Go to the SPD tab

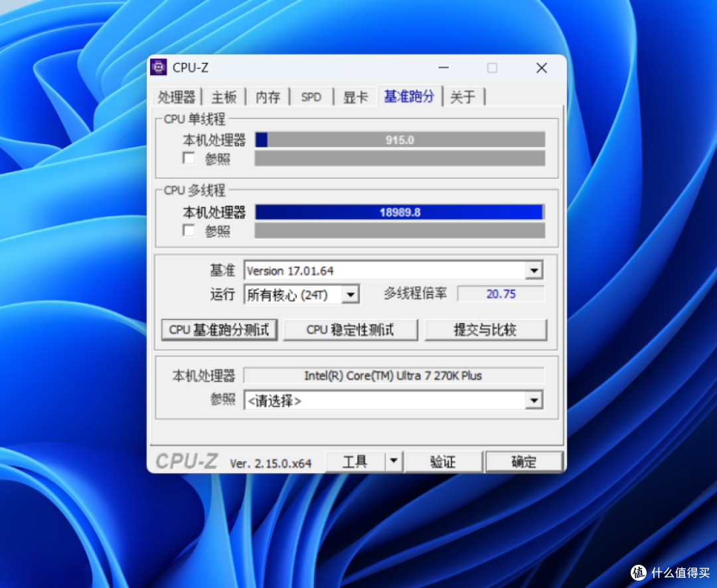(x=311, y=97)
